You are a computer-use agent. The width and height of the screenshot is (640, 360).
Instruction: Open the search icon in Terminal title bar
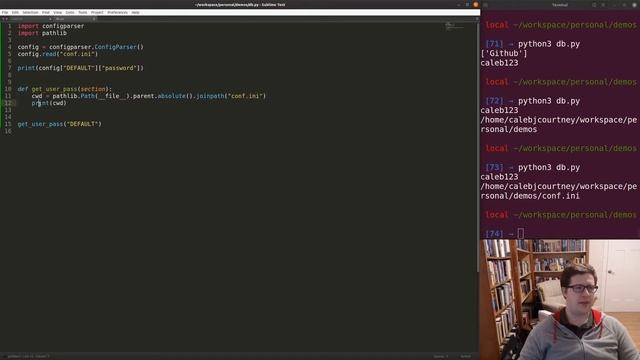[594, 5]
